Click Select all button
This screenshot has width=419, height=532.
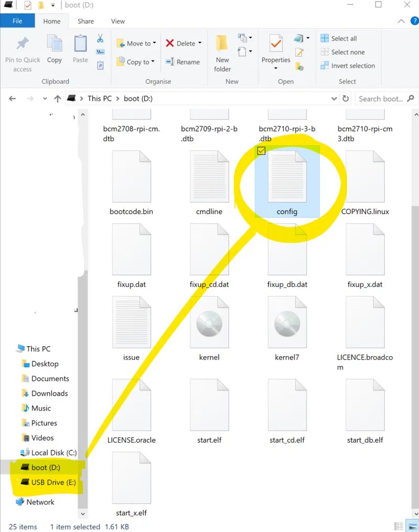(344, 38)
